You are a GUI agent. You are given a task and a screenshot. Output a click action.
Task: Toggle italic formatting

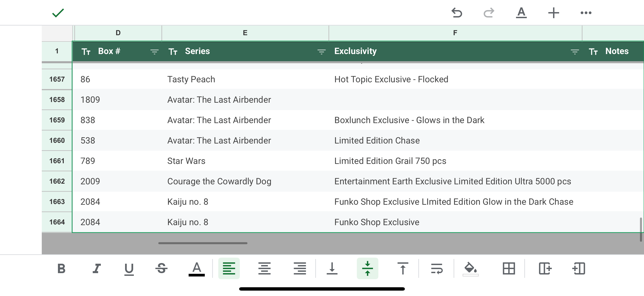click(x=97, y=269)
